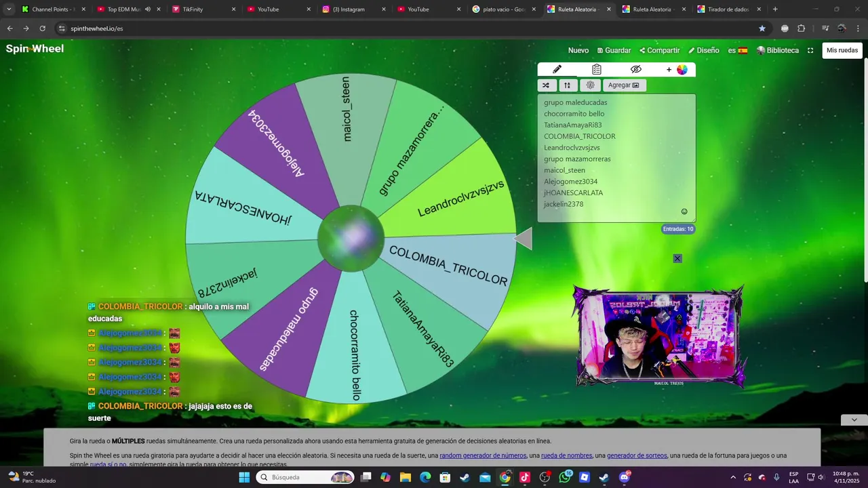Open the clock and date panel
The image size is (868, 488).
point(845,477)
